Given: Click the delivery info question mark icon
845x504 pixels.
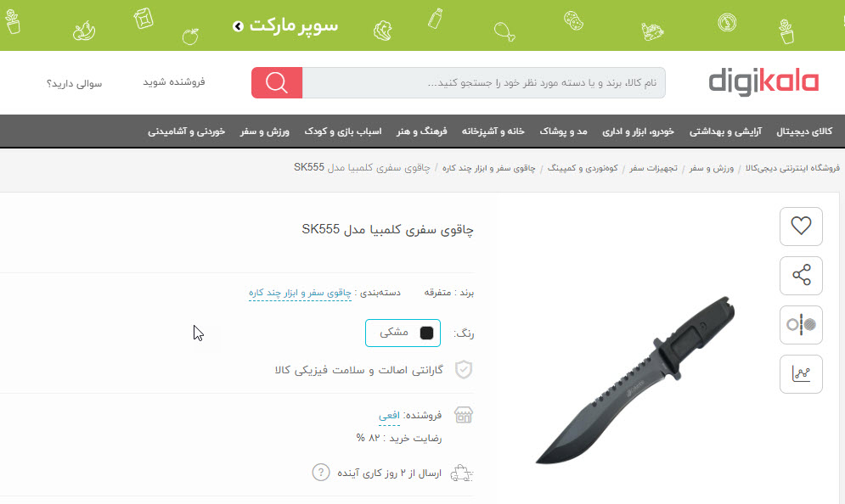Looking at the screenshot, I should point(321,473).
